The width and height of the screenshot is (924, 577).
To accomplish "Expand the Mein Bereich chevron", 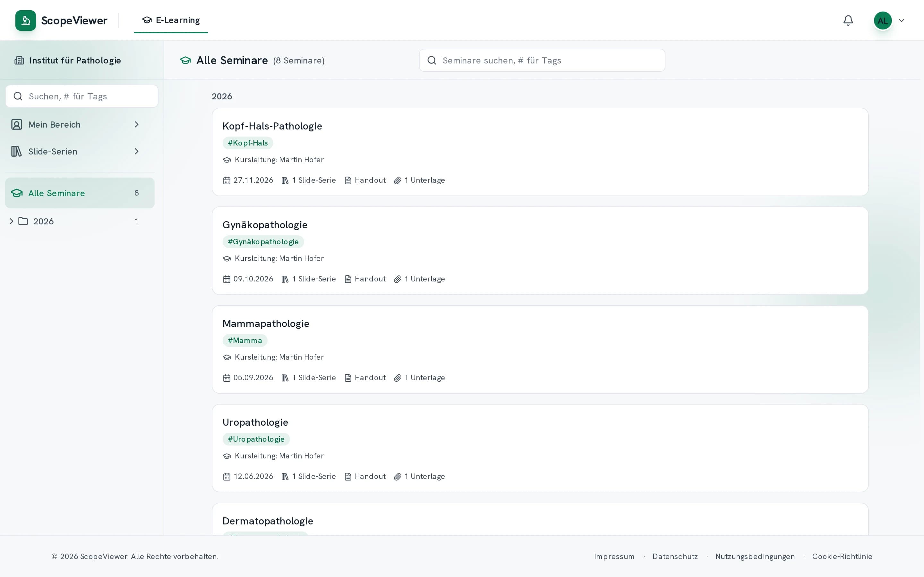I will [137, 124].
